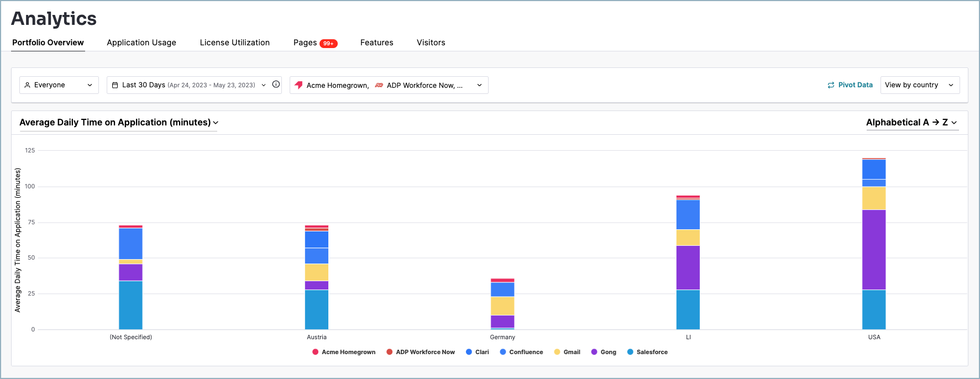980x379 pixels.
Task: Click the yellow Gmail segment in Germany bar
Action: coord(502,306)
